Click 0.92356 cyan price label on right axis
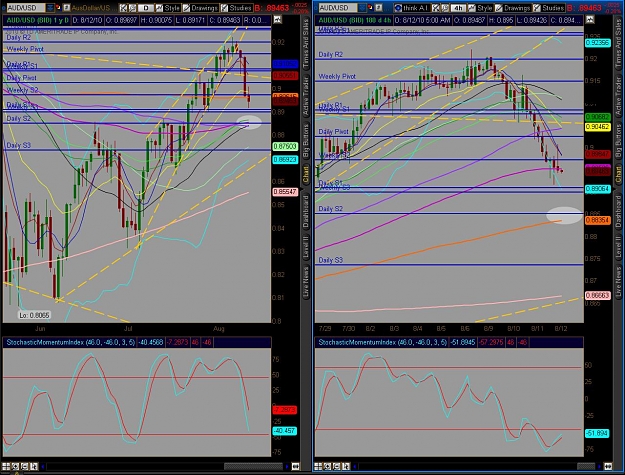 point(597,43)
